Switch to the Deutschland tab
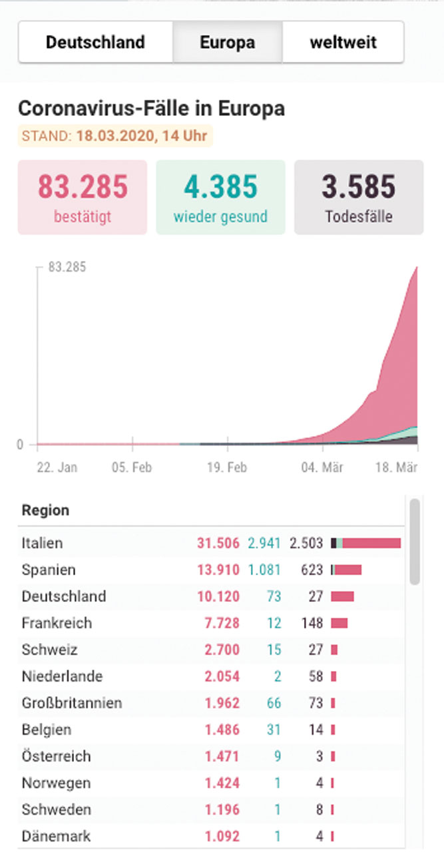 [95, 42]
